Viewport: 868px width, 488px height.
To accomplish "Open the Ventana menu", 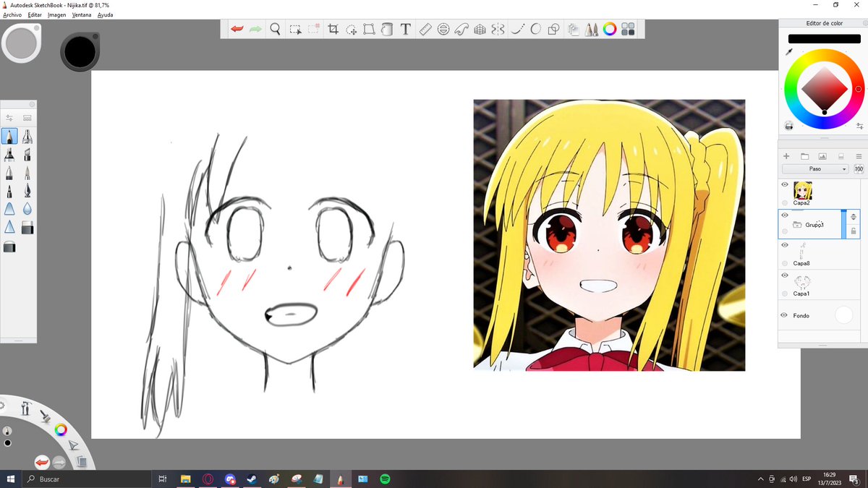I will (x=82, y=14).
